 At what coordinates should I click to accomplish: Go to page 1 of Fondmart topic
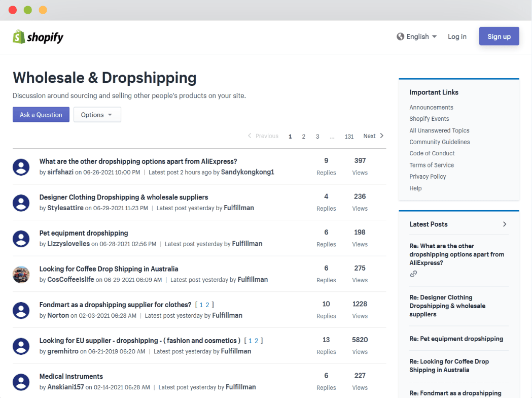[201, 305]
